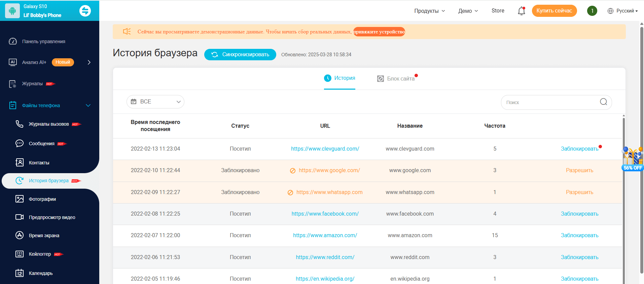This screenshot has width=644, height=284.
Task: Open the Демо dropdown menu
Action: pos(468,11)
